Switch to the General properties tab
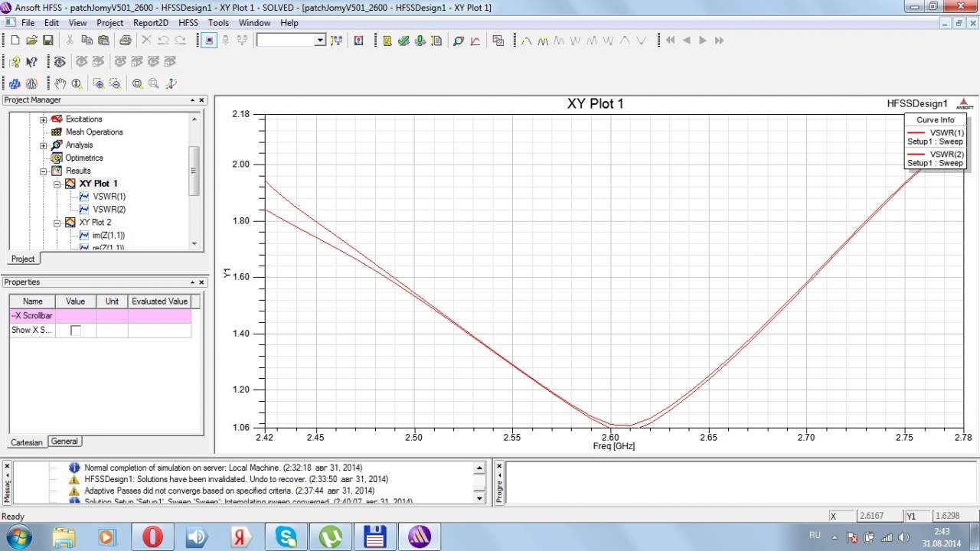 64,442
